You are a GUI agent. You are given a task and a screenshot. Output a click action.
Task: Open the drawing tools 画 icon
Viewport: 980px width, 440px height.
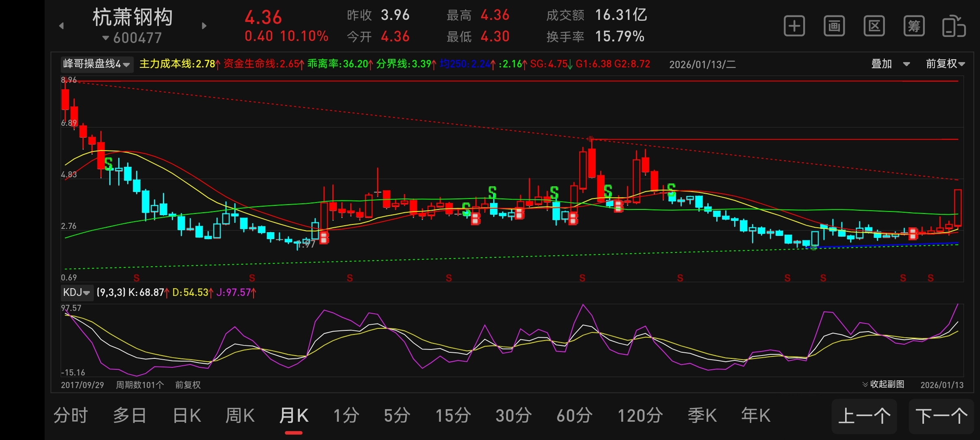point(834,26)
